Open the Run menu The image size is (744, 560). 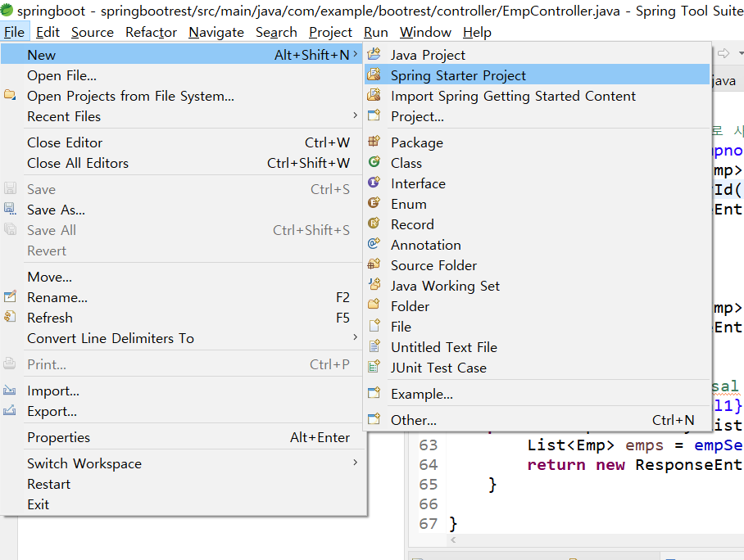pyautogui.click(x=376, y=32)
